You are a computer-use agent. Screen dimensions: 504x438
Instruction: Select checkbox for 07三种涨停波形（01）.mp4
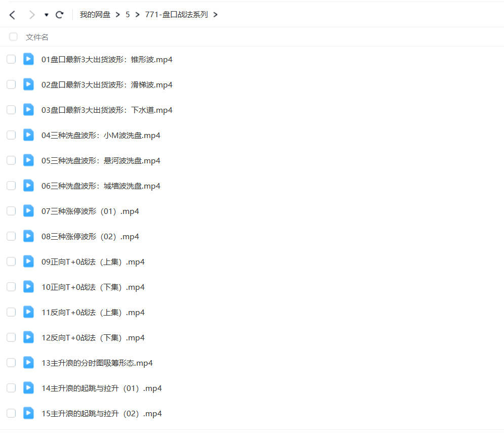coord(11,211)
